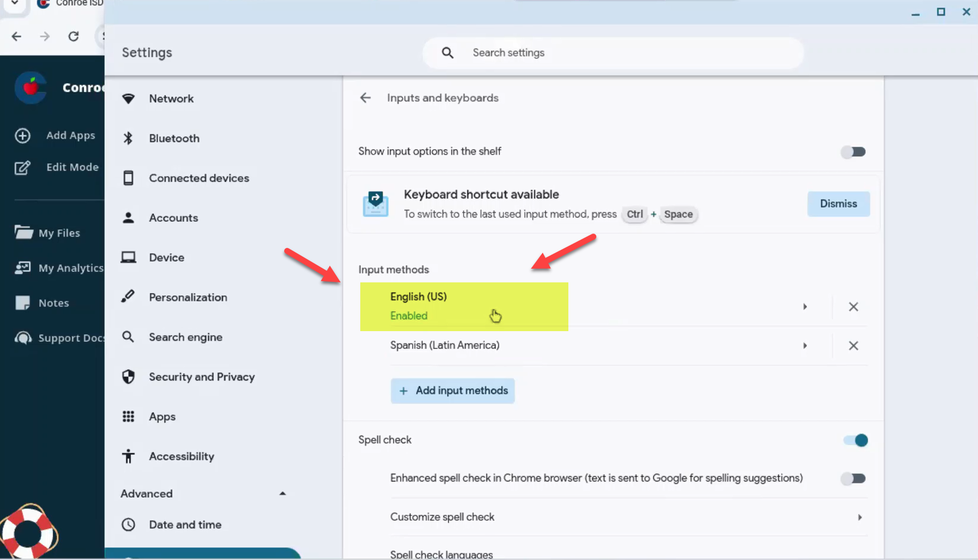The image size is (978, 560).
Task: Click the Accessibility icon in settings sidebar
Action: (128, 457)
